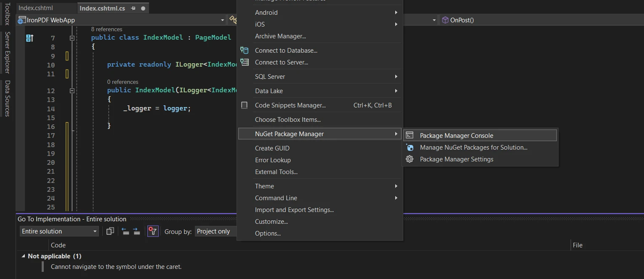Collapse the IndexModel class code block
The image size is (644, 279).
pyautogui.click(x=72, y=38)
